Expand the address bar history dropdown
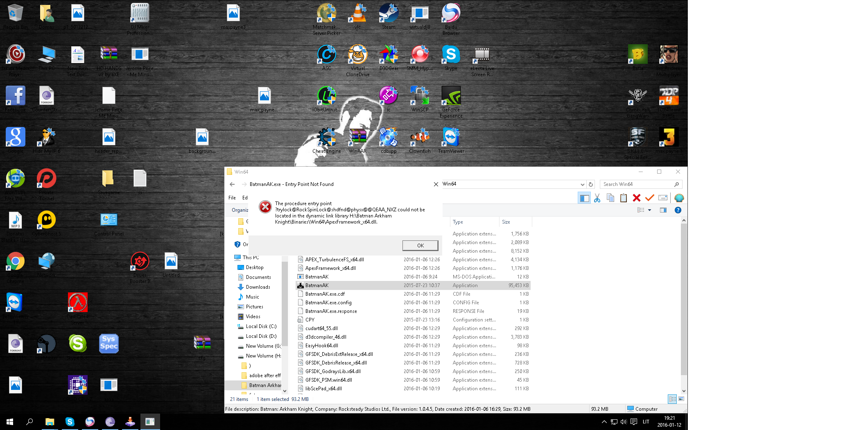The width and height of the screenshot is (868, 430). tap(582, 184)
